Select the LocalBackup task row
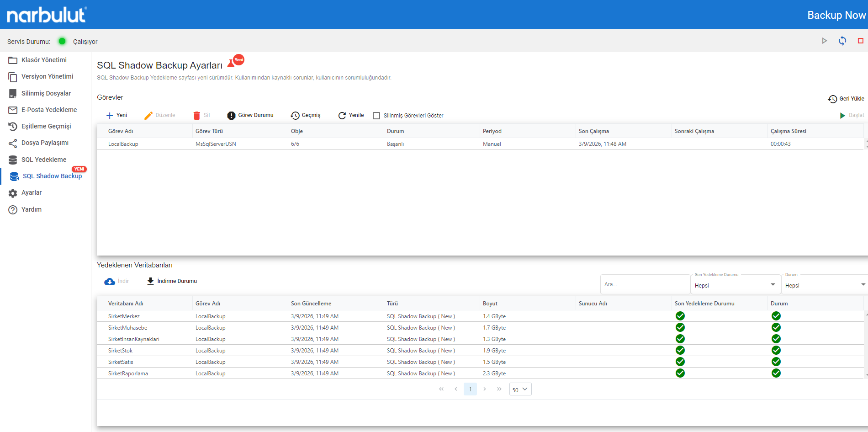This screenshot has width=868, height=432. pos(123,144)
